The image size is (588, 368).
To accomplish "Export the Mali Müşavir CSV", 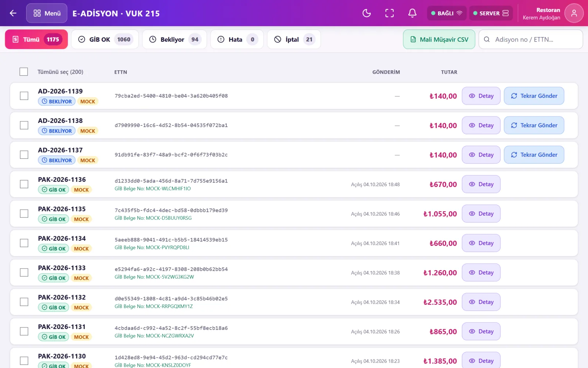I will pos(439,39).
